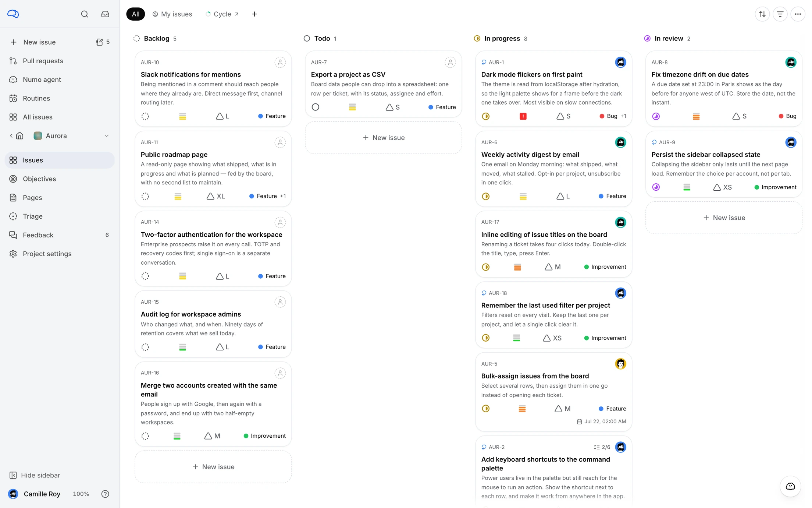Open the more options ellipsis button
Image resolution: width=812 pixels, height=508 pixels.
pyautogui.click(x=798, y=14)
